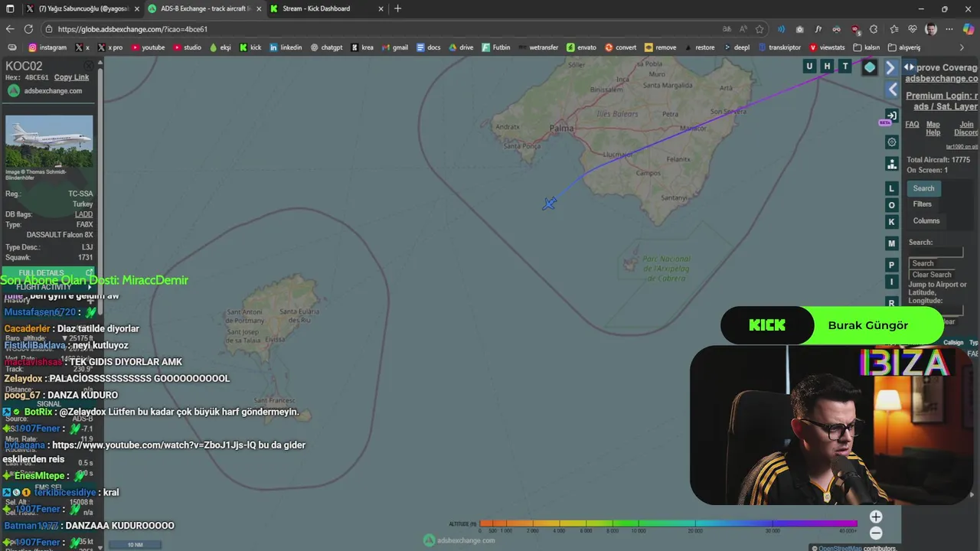The width and height of the screenshot is (980, 551).
Task: Open the Map Help link
Action: [x=933, y=129]
